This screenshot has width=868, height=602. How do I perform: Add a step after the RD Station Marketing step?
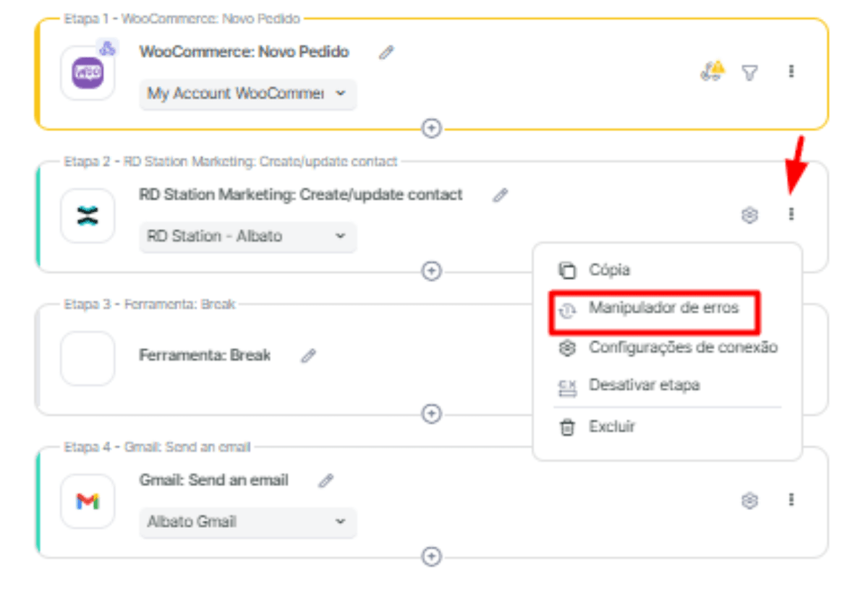pos(432,271)
